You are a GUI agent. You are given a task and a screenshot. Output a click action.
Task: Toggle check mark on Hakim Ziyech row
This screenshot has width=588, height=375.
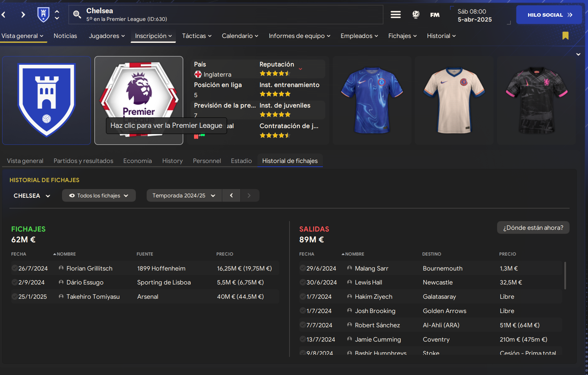pyautogui.click(x=303, y=296)
